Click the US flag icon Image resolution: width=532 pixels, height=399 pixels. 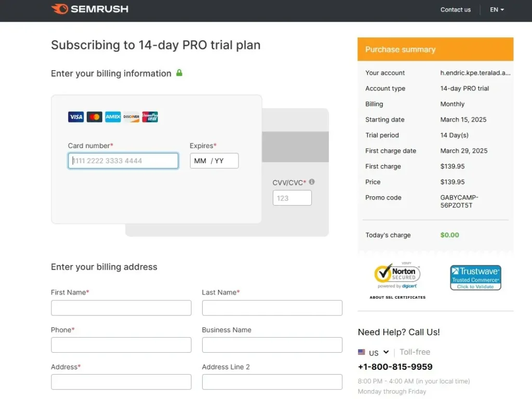(x=362, y=352)
